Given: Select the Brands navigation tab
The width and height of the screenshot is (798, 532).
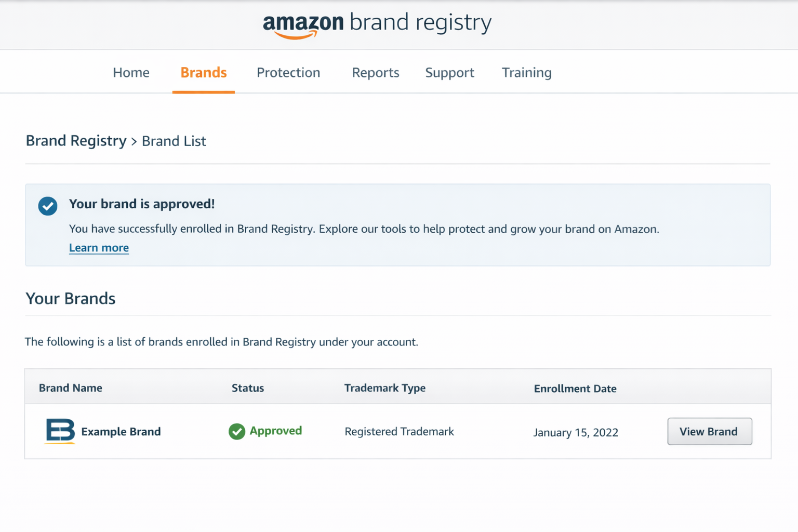Looking at the screenshot, I should click(203, 73).
